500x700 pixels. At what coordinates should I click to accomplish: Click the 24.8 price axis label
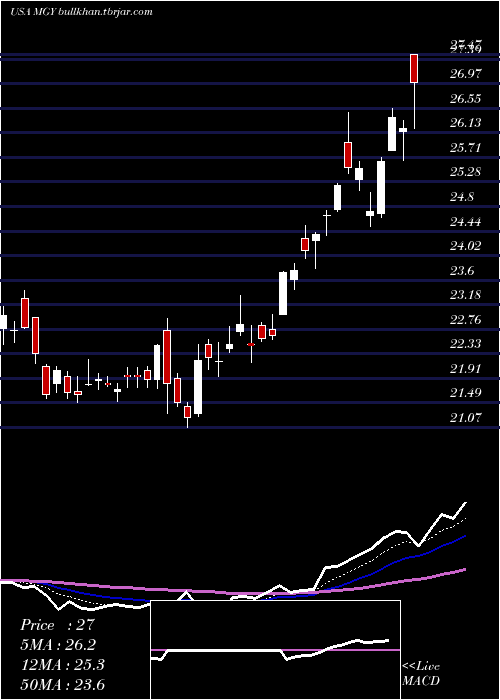[462, 196]
